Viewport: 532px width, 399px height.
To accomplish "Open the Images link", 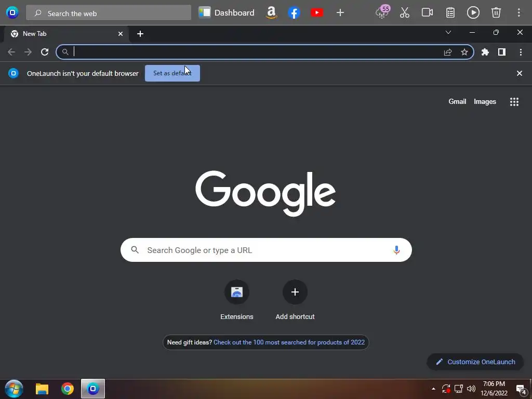I will [485, 101].
